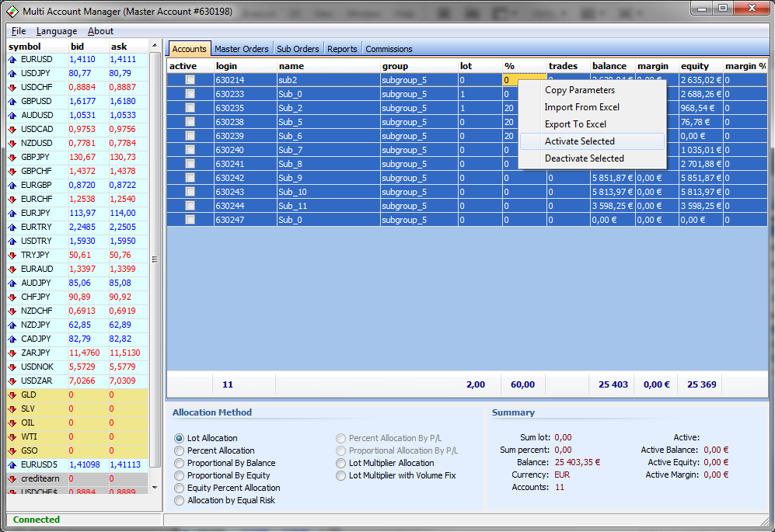
Task: Switch to the Sub Orders tab
Action: click(x=298, y=49)
